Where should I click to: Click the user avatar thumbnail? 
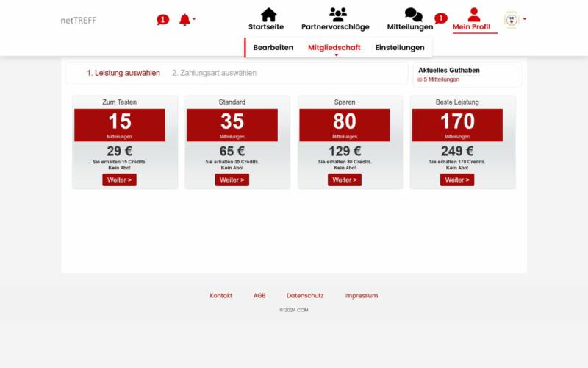click(x=512, y=20)
